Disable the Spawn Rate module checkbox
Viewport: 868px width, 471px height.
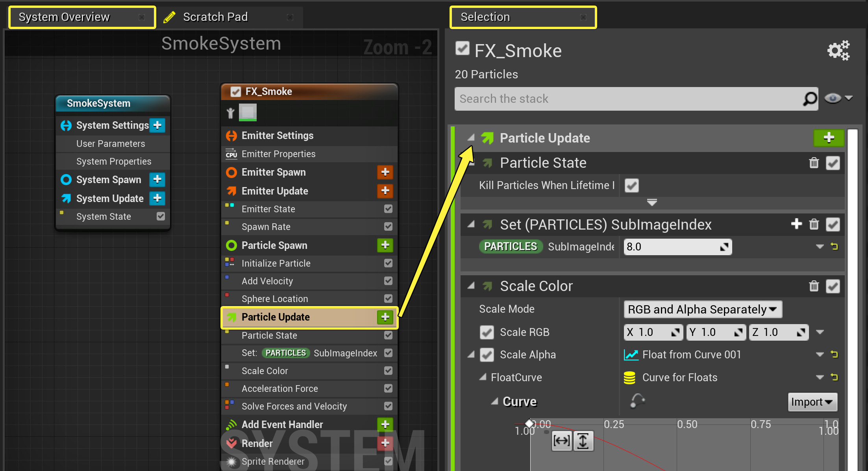click(x=388, y=227)
